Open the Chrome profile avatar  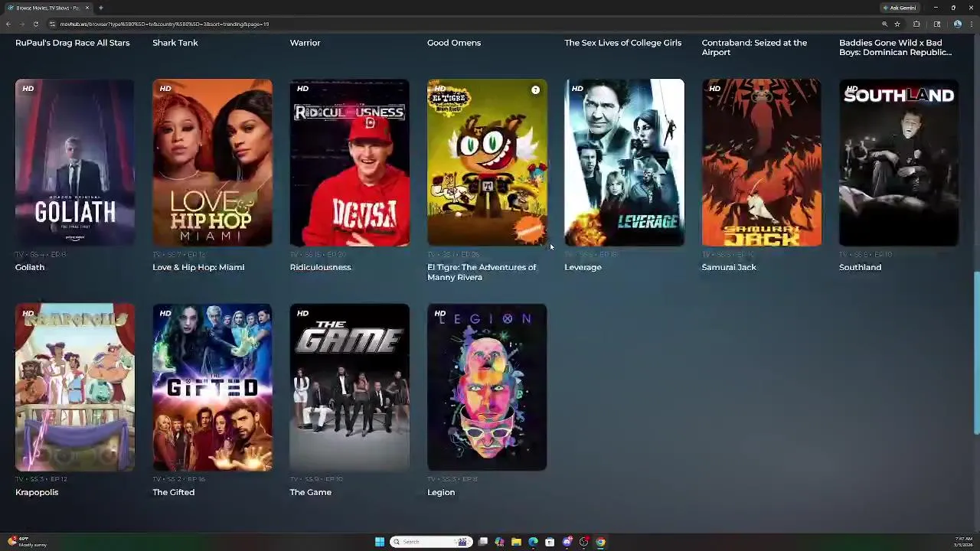[x=957, y=24]
